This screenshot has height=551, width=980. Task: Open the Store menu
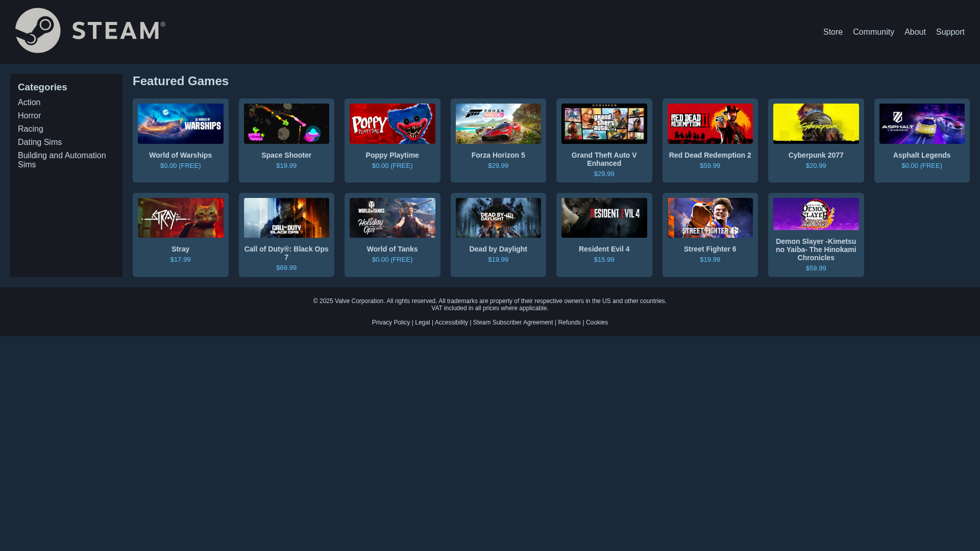[x=832, y=32]
